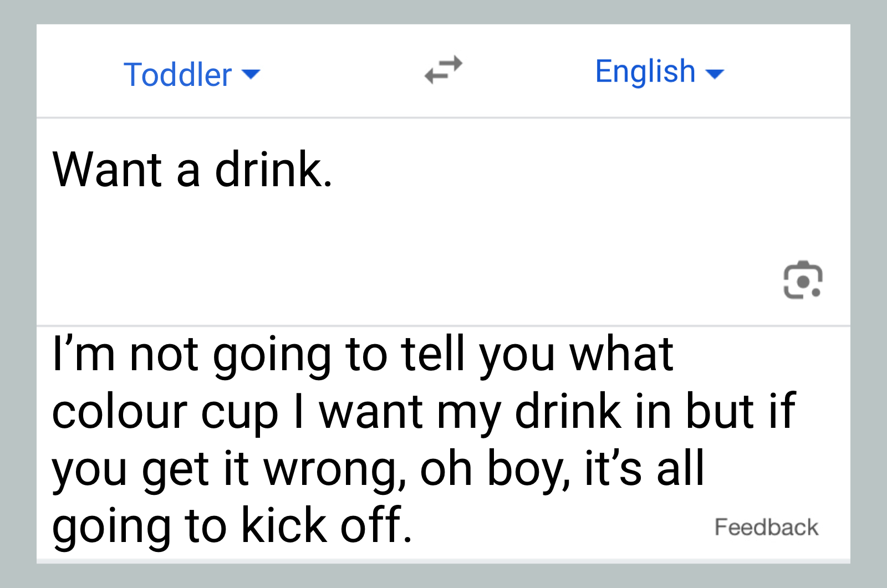887x588 pixels.
Task: Select the word "Toddler" language label
Action: [x=177, y=74]
